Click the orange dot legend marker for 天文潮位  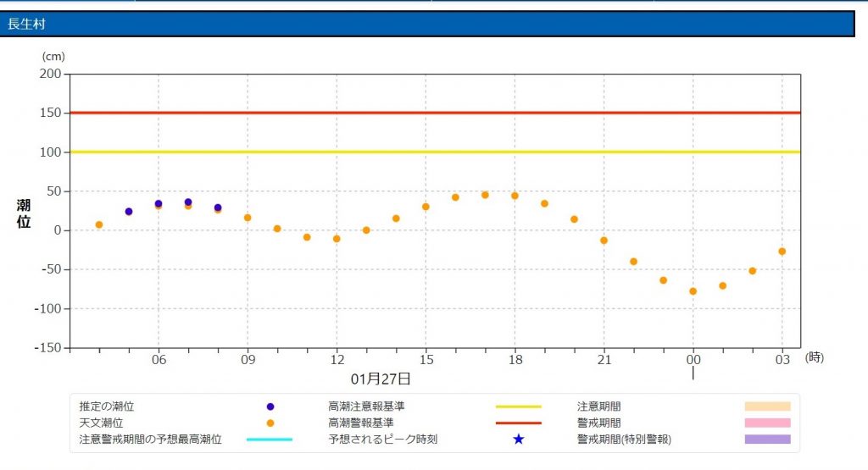point(270,423)
